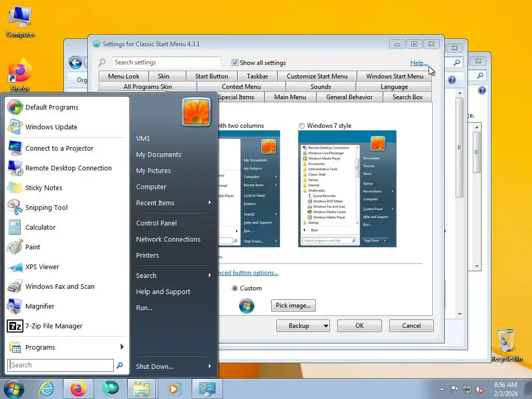532x399 pixels.
Task: Switch to the Menu Look tab
Action: (x=124, y=76)
